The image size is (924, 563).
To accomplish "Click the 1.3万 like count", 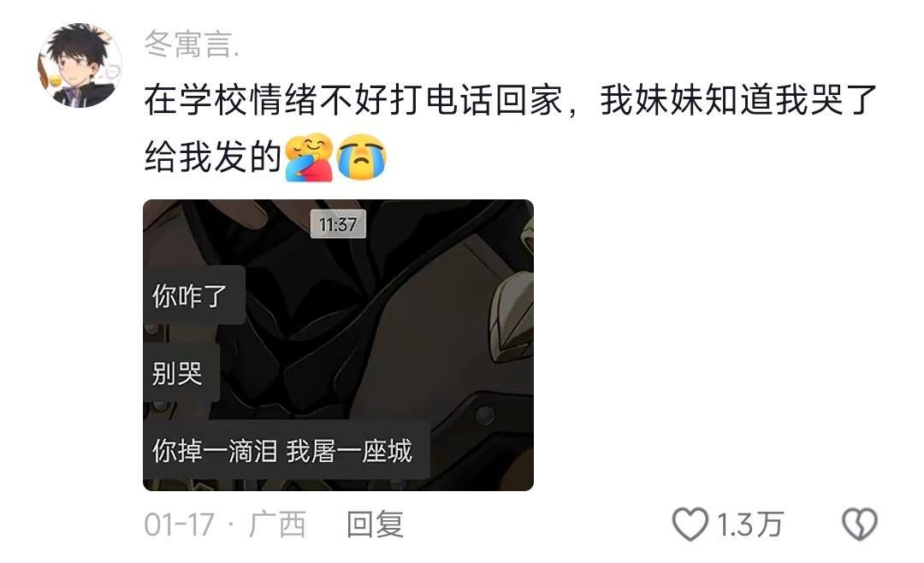I will pyautogui.click(x=749, y=524).
